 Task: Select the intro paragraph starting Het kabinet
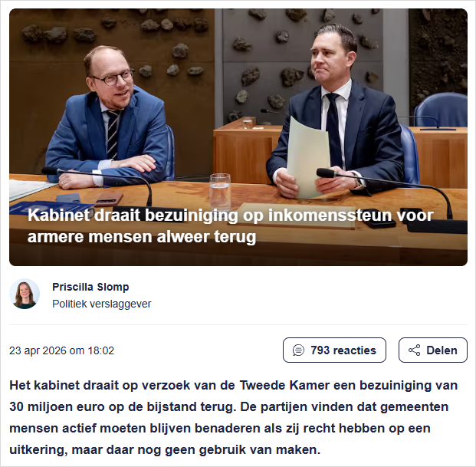(234, 417)
